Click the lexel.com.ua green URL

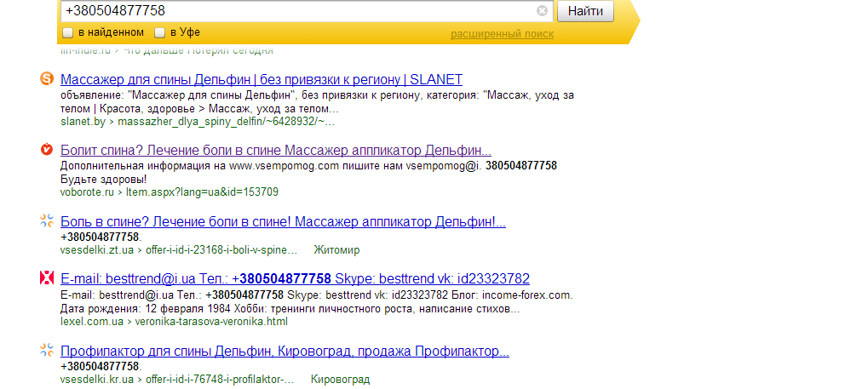pos(174,322)
